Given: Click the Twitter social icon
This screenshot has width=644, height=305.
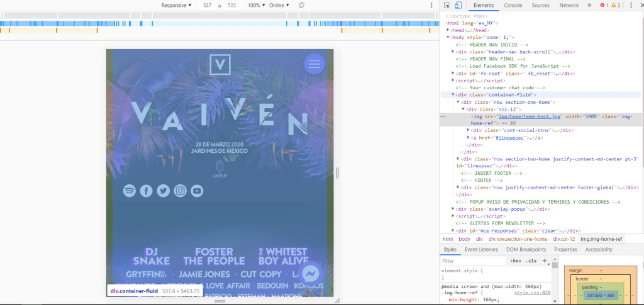Looking at the screenshot, I should 164,191.
